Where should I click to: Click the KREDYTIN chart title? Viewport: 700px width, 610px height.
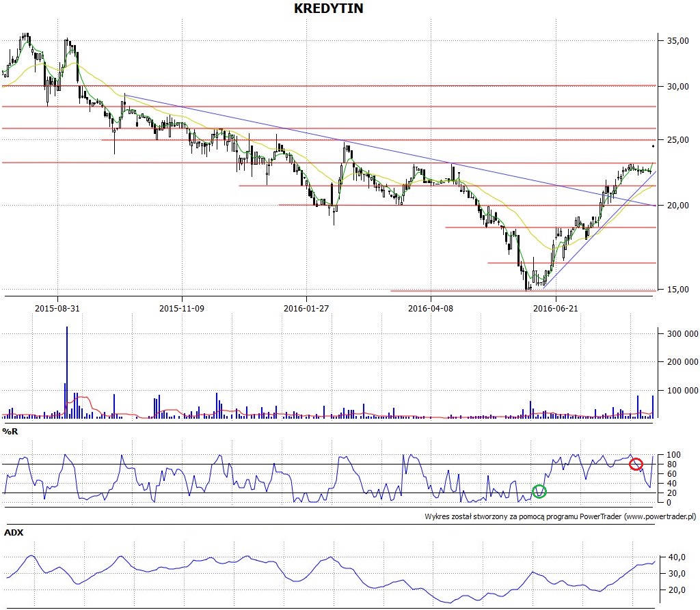click(x=329, y=8)
